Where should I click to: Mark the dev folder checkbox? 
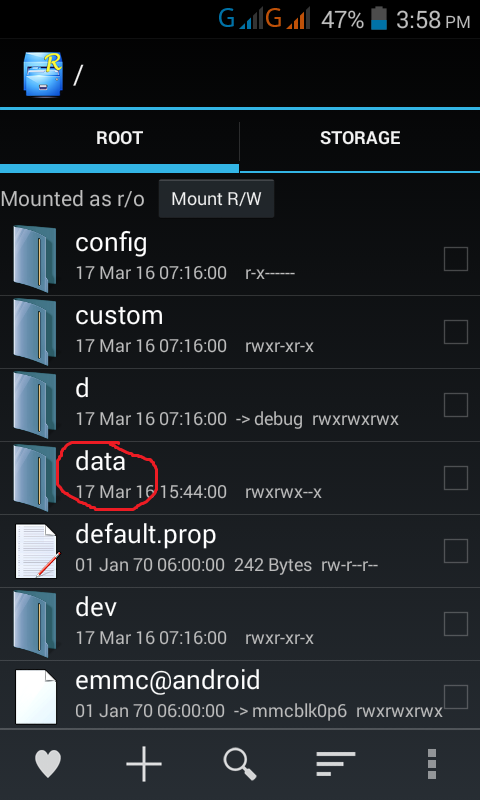tap(456, 624)
